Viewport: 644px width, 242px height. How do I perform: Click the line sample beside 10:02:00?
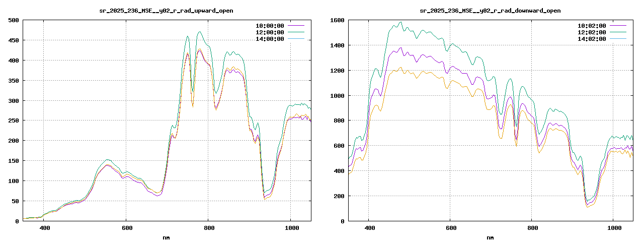618,25
